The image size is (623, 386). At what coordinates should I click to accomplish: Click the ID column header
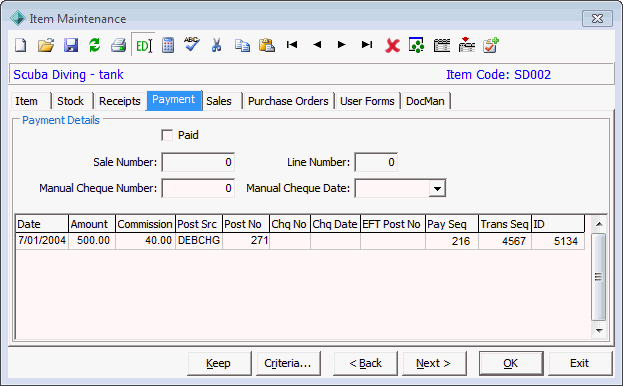coord(558,224)
